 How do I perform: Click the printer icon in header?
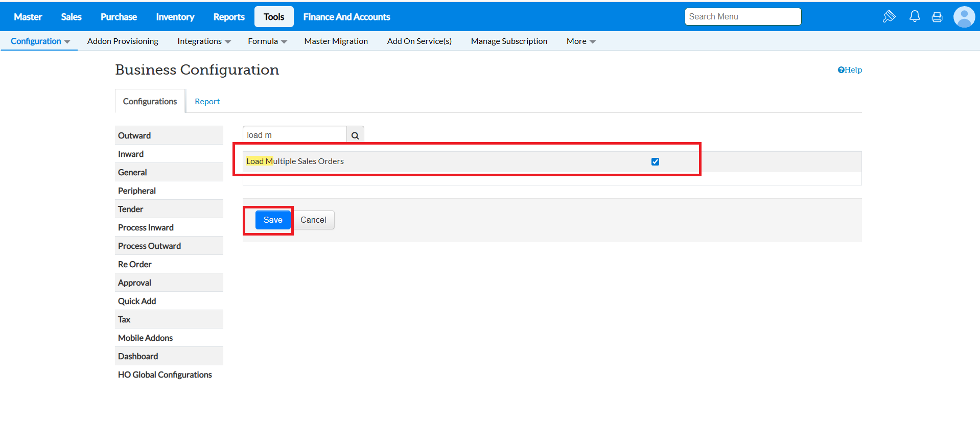(x=937, y=17)
